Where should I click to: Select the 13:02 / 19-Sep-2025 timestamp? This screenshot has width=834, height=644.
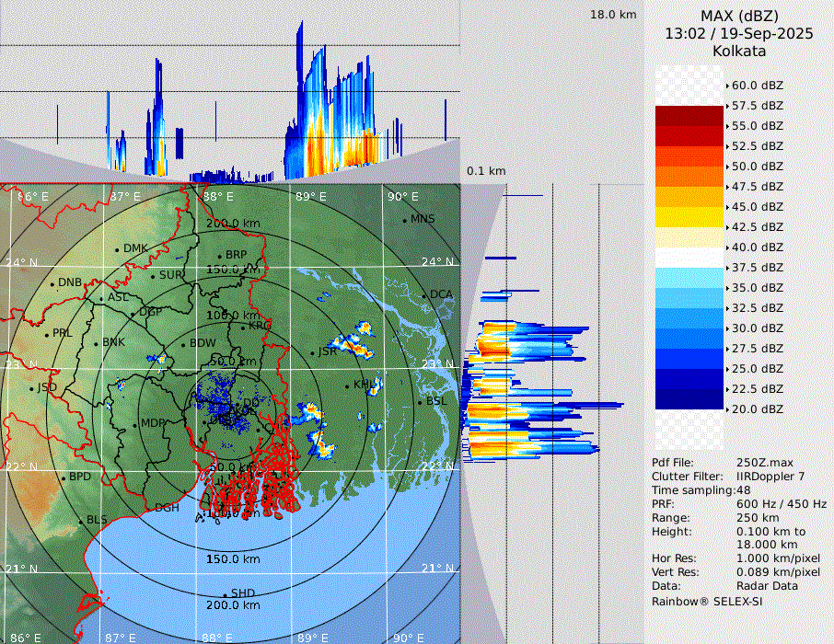click(x=739, y=33)
